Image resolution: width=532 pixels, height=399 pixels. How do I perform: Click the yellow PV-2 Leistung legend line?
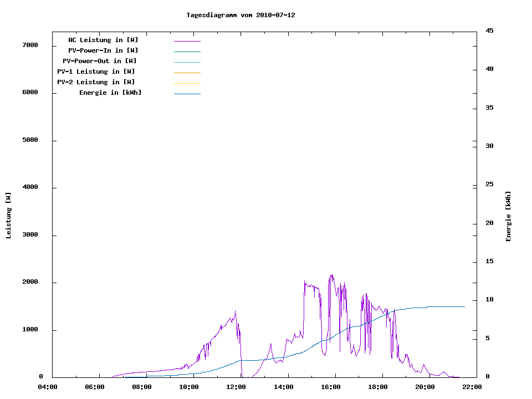tap(187, 83)
